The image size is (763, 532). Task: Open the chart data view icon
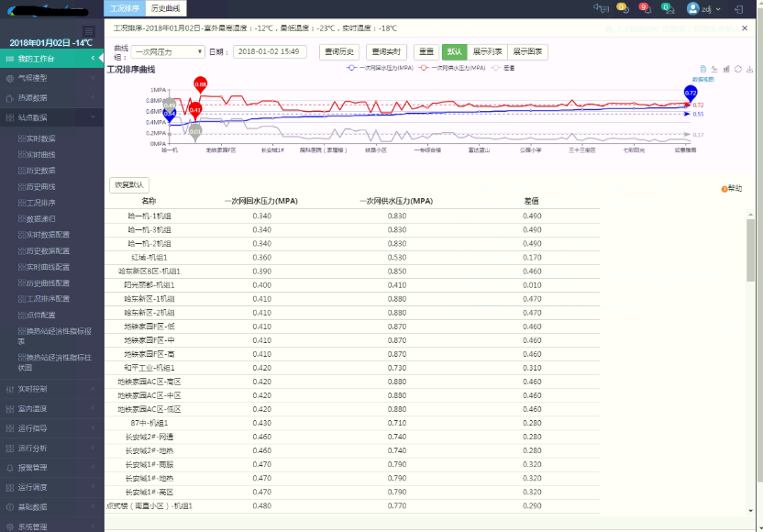pyautogui.click(x=702, y=69)
